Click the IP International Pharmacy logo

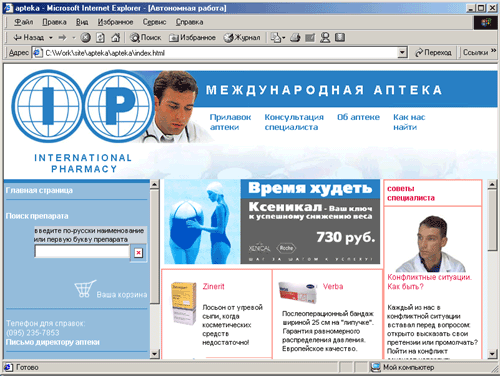(83, 121)
